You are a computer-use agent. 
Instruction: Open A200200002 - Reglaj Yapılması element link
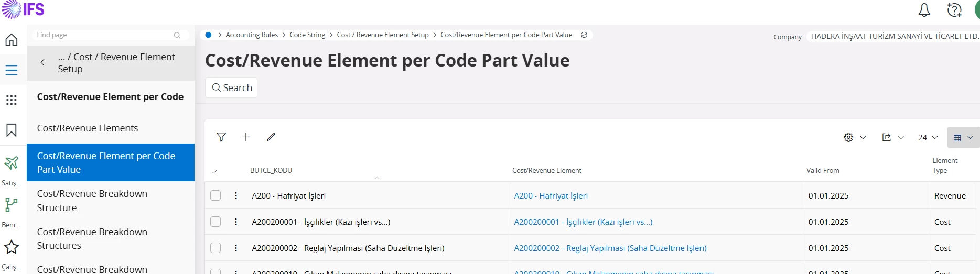pyautogui.click(x=610, y=248)
